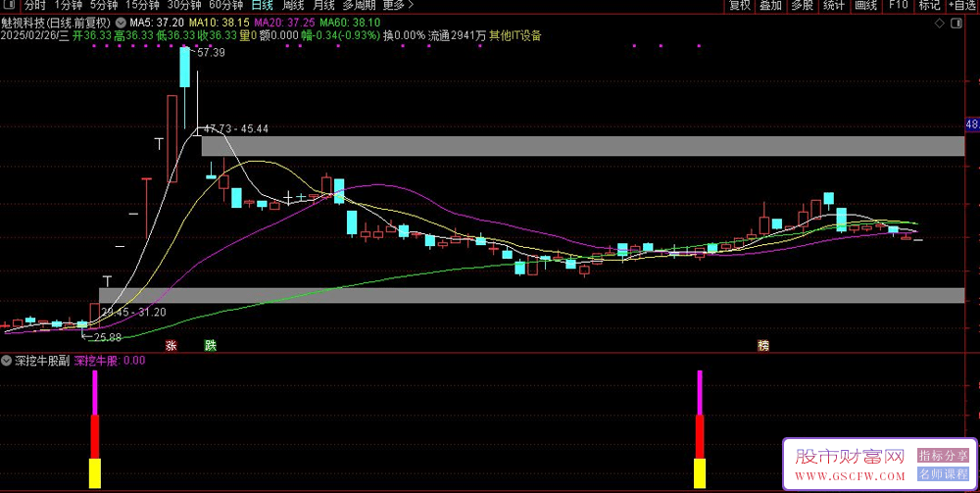The image size is (980, 493).
Task: Add the stock with +自选
Action: (x=963, y=6)
